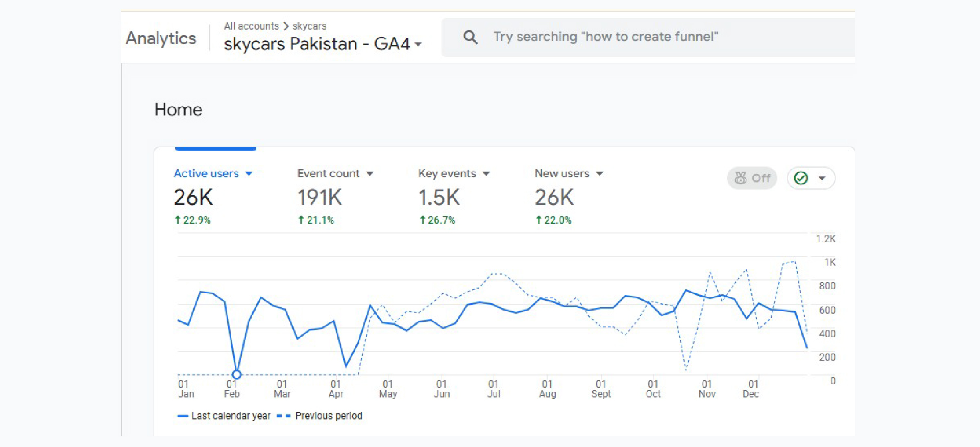
Task: Click the circled data point near 01 Feb
Action: point(236,374)
